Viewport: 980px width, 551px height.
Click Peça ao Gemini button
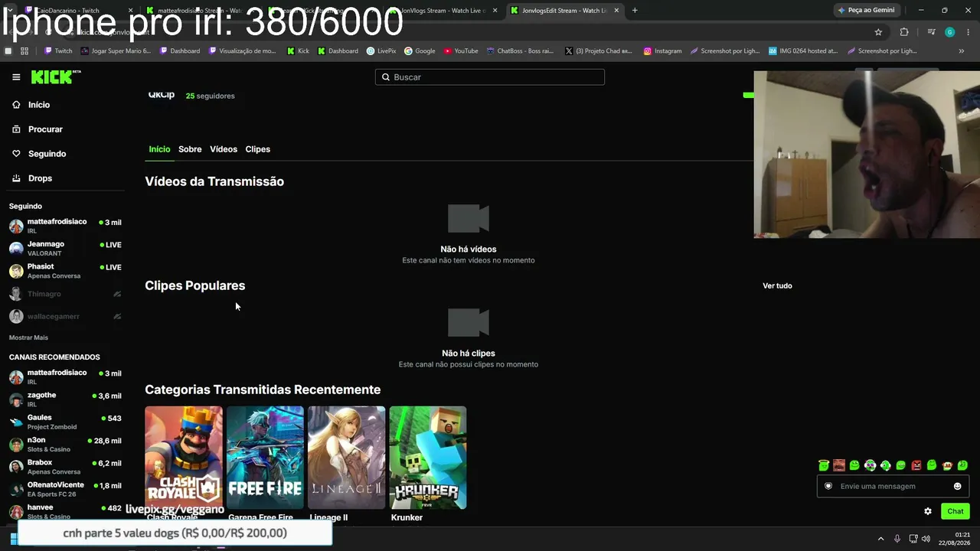[x=866, y=11]
